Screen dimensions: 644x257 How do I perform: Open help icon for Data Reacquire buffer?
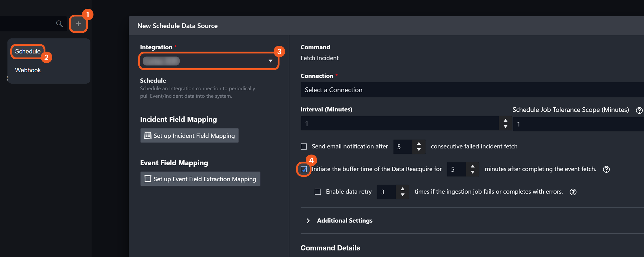(x=606, y=169)
